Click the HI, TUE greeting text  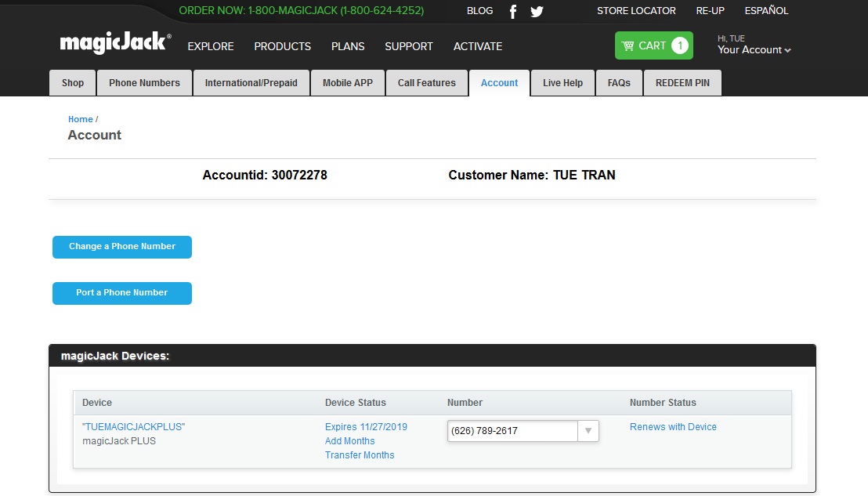(x=731, y=38)
